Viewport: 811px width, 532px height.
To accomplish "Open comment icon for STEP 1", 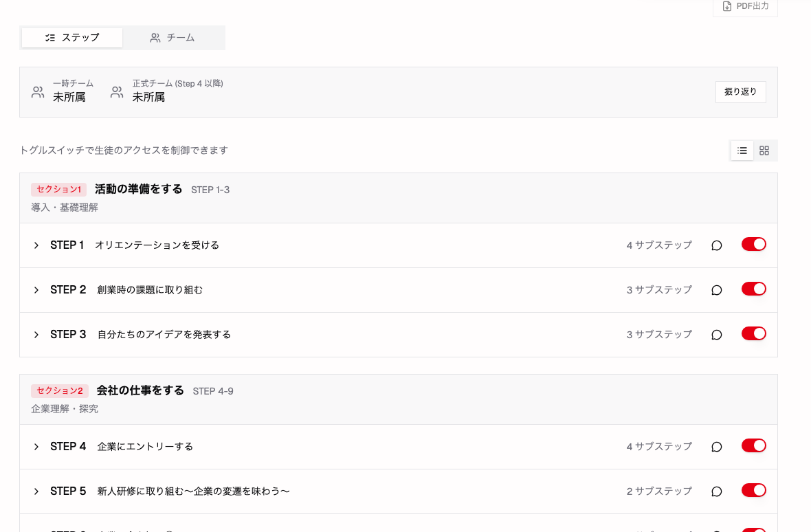I will 716,245.
